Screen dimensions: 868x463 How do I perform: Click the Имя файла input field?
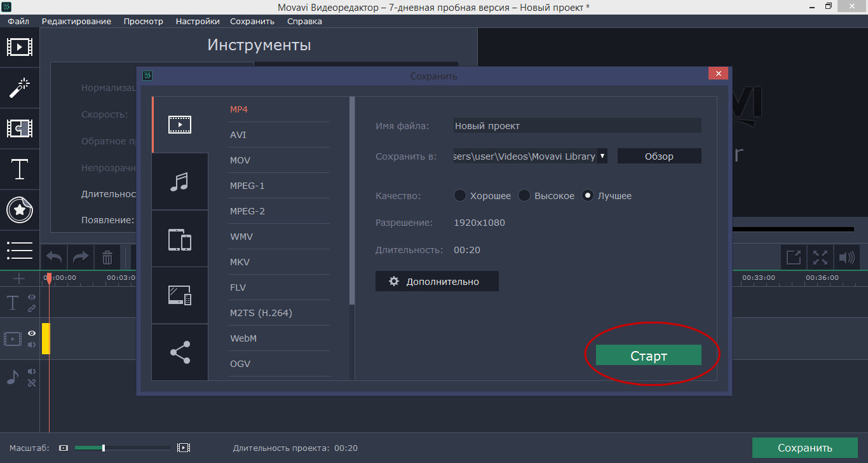coord(577,125)
